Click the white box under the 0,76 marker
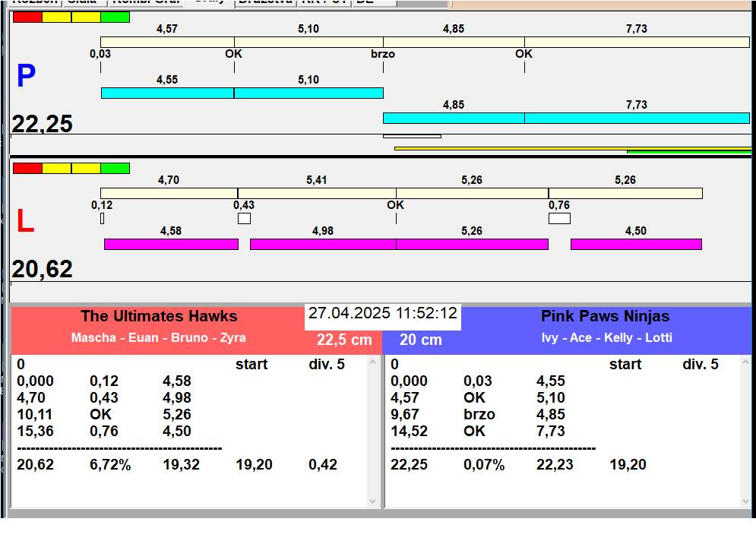Screen dimensions: 756x544 point(559,219)
